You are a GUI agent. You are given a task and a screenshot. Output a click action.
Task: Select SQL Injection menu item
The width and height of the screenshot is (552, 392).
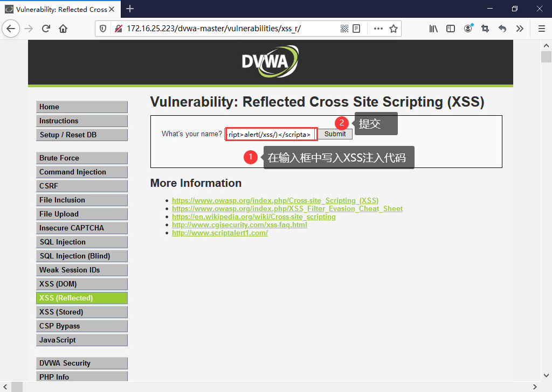pyautogui.click(x=82, y=242)
